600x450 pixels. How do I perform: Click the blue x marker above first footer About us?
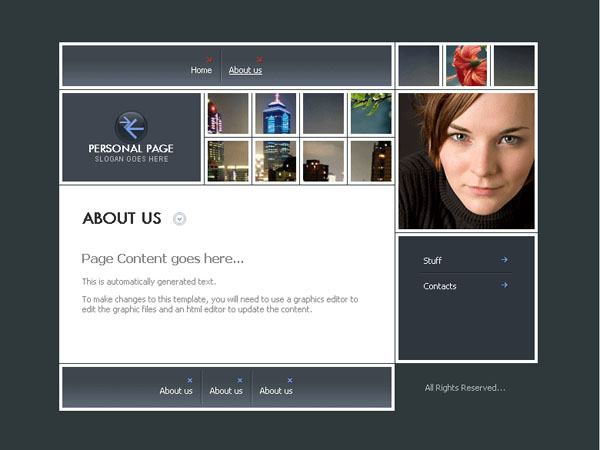[190, 380]
